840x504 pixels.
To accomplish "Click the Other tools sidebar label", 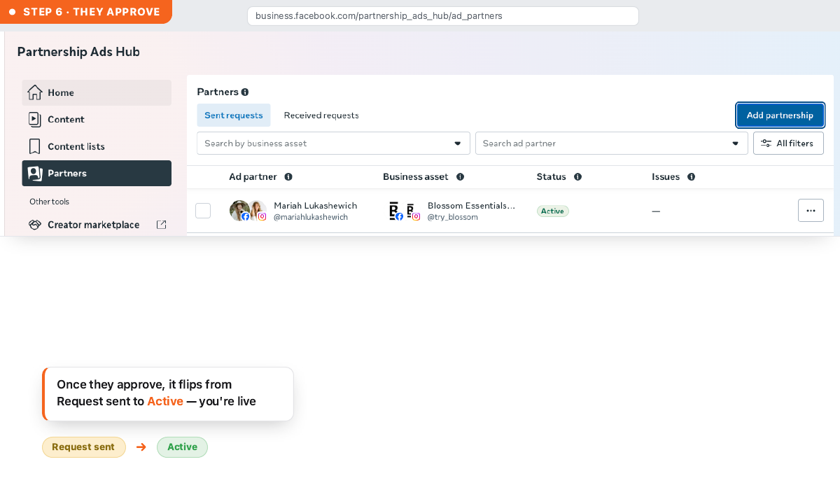I will pos(49,202).
